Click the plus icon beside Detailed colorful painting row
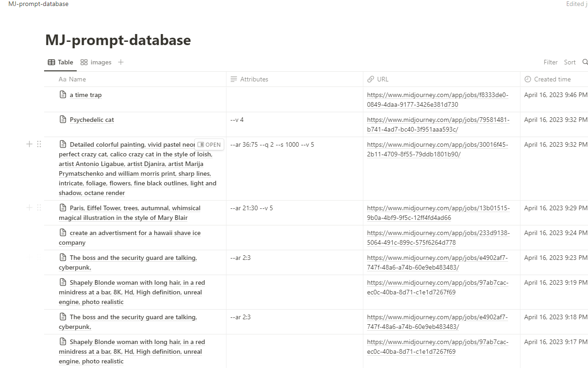Viewport: 588px width, 368px height. [x=29, y=144]
